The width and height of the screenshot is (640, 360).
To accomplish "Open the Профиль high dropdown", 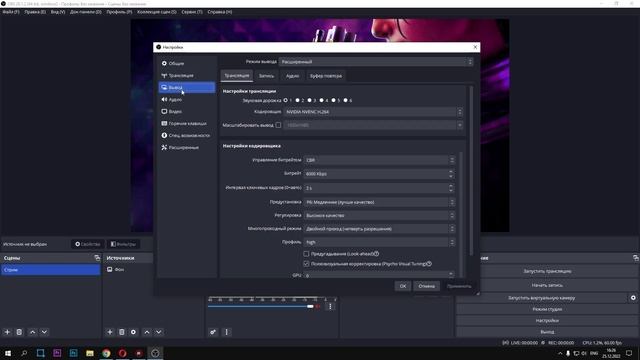I will [379, 242].
